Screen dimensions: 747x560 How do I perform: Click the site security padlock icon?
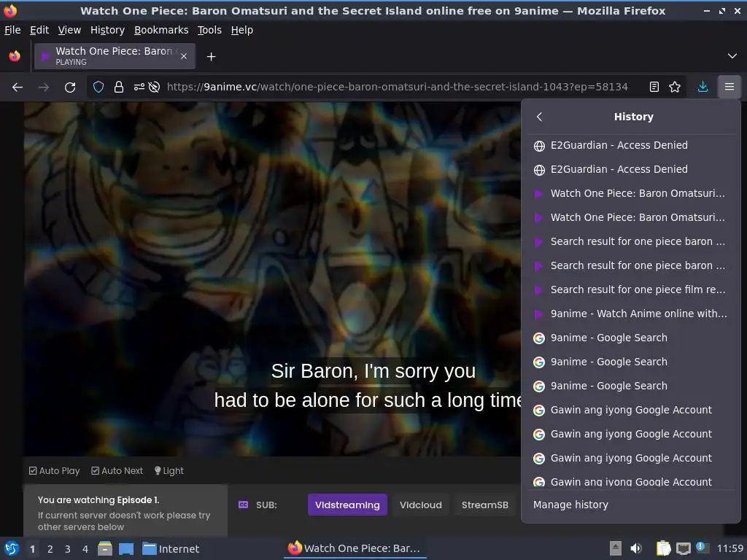tap(119, 87)
